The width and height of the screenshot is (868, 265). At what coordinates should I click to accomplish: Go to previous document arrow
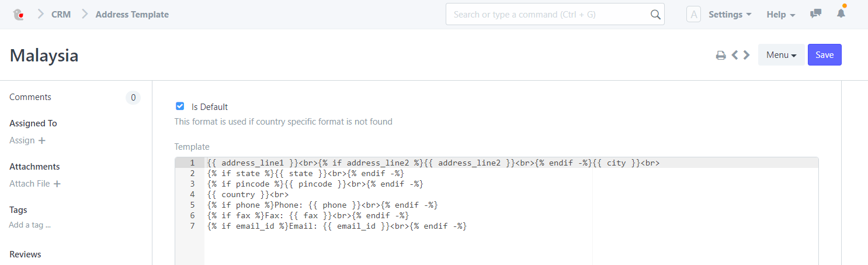coord(735,55)
